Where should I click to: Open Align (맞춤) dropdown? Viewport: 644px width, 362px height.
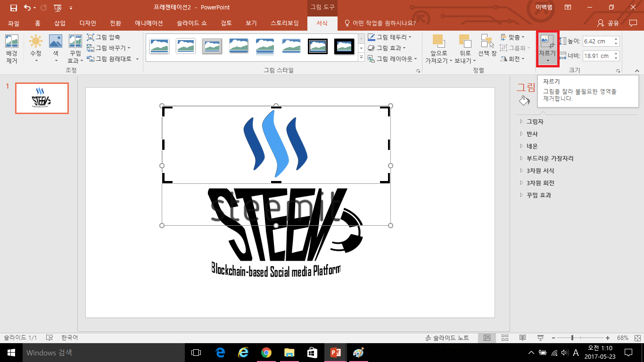tap(513, 37)
